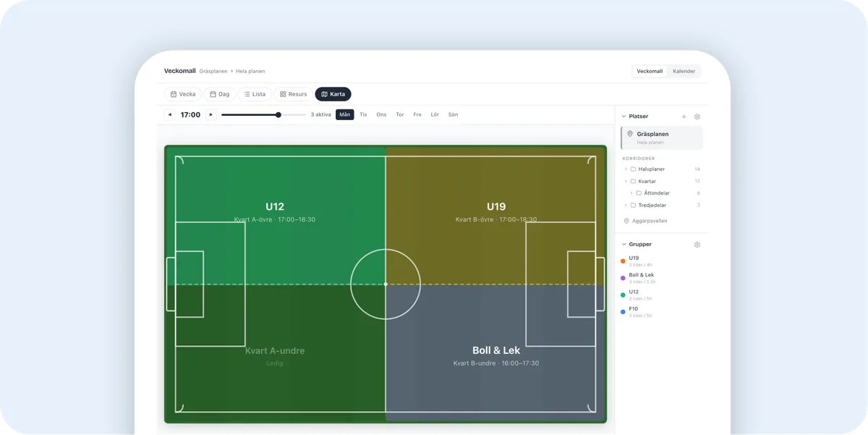Viewport: 868px width, 435px height.
Task: Click Boll & Lek purple color dot
Action: click(x=623, y=278)
